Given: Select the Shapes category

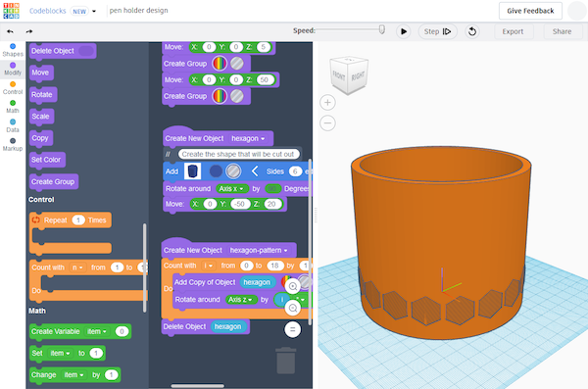Looking at the screenshot, I should click(x=13, y=50).
